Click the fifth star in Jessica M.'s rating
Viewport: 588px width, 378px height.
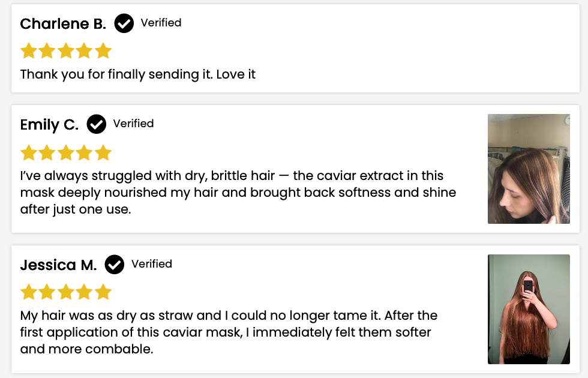click(x=103, y=293)
